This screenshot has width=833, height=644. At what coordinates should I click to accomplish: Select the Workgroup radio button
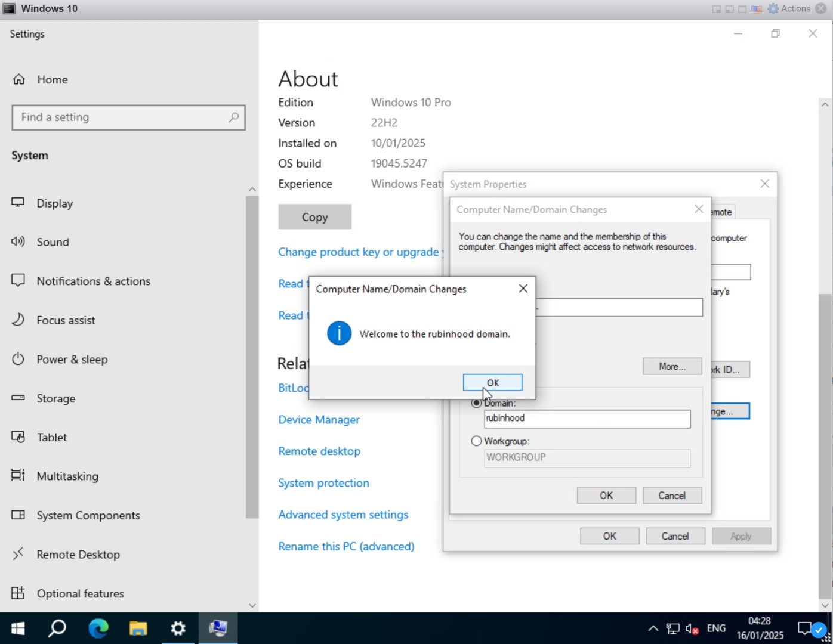coord(476,441)
